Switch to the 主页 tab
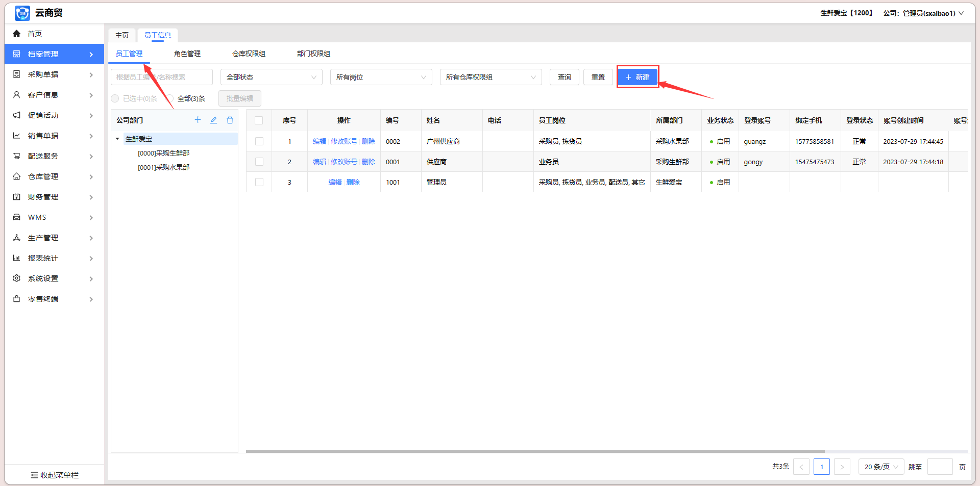The image size is (980, 486). pyautogui.click(x=122, y=35)
